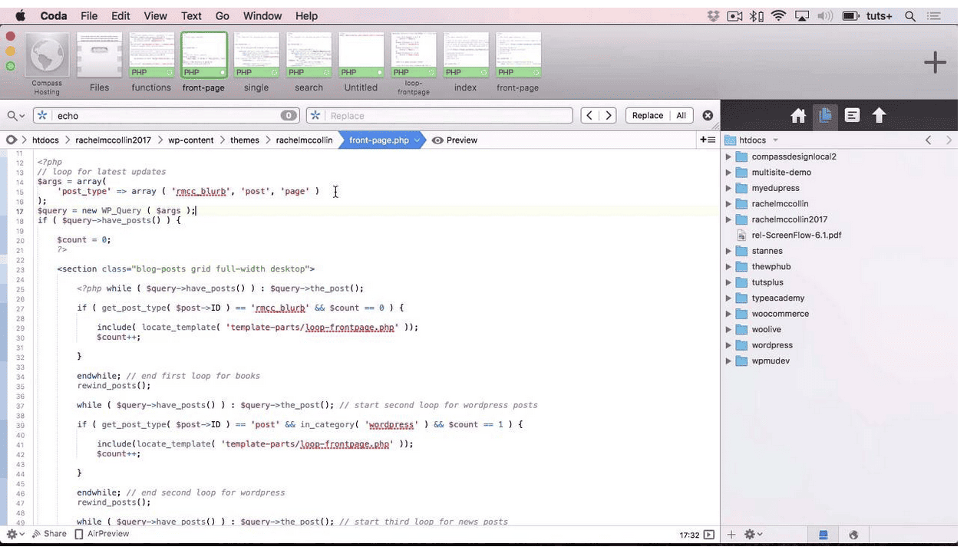Expand the thewphub folder
Viewport: 967px width, 560px height.
[x=728, y=267]
